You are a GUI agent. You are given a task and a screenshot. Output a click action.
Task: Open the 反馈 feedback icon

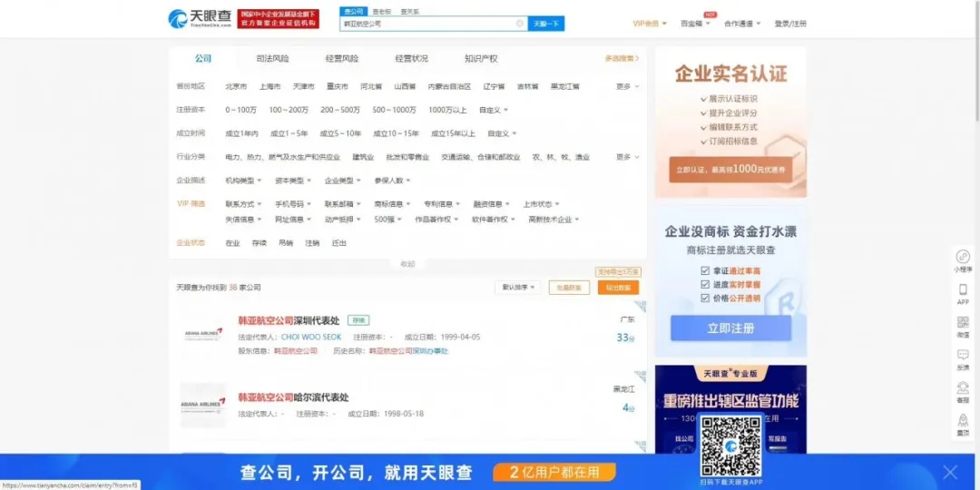963,359
